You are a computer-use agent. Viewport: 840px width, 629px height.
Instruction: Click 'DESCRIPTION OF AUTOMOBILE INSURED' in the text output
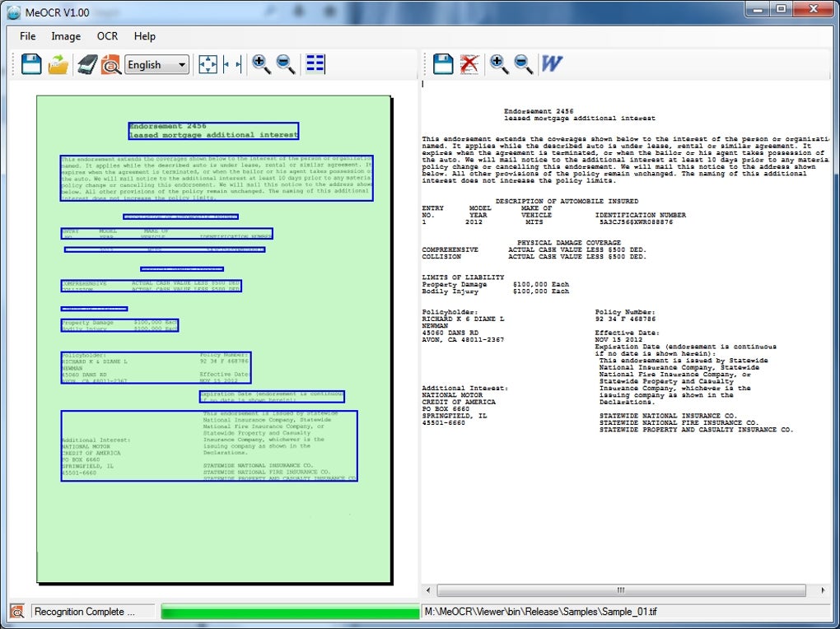[x=567, y=202]
